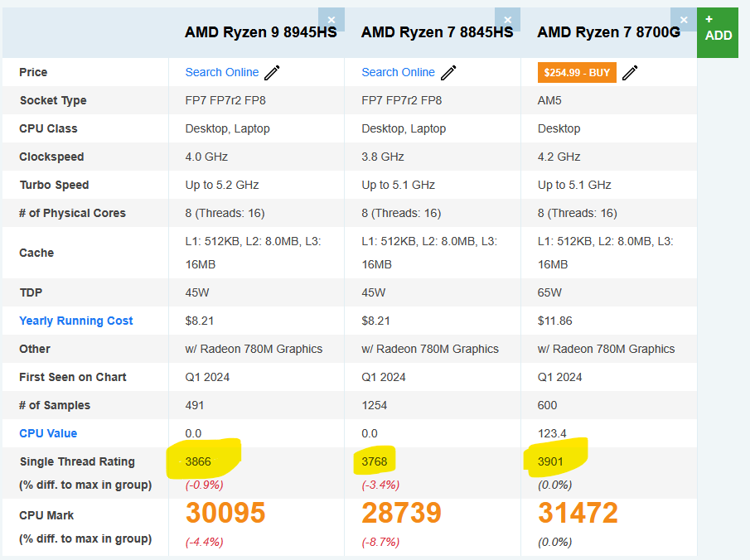The width and height of the screenshot is (750, 560).
Task: Click the (-8.7%) CPU Mark difference
Action: [x=380, y=543]
